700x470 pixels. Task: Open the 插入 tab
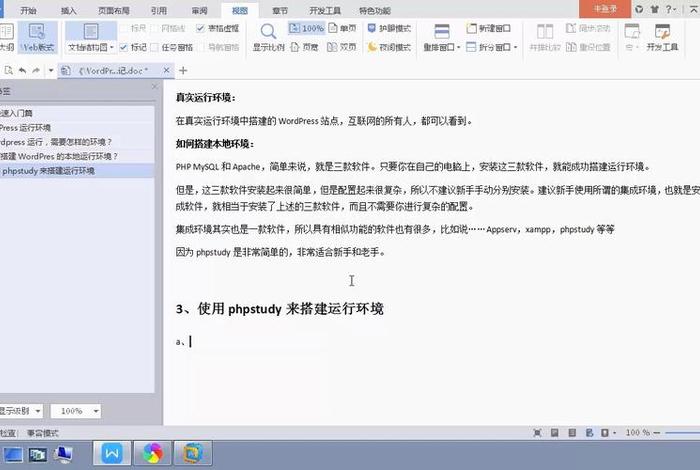[68, 10]
